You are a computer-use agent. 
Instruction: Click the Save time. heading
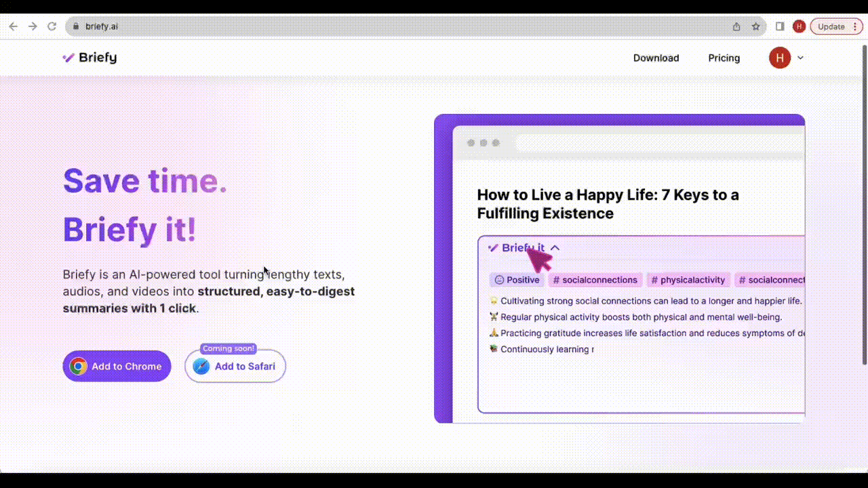145,180
